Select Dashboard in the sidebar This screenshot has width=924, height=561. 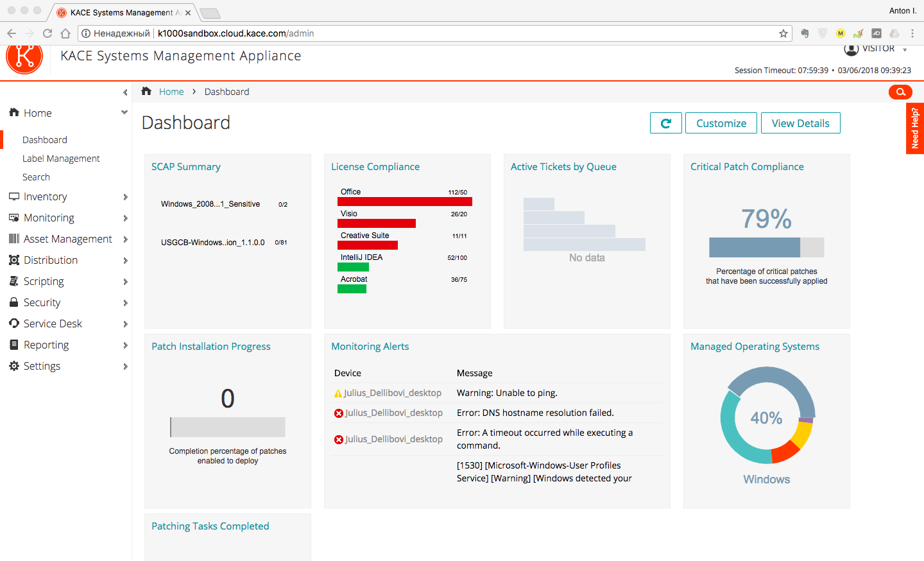coord(45,140)
